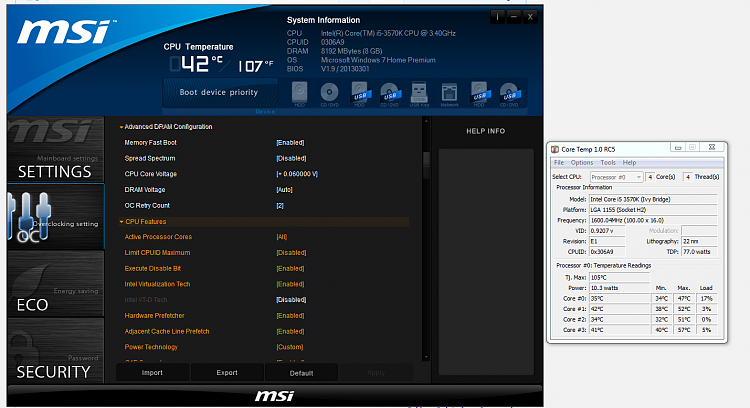The image size is (750, 408).
Task: Change the Limit CPUID Maximum value
Action: [x=291, y=253]
